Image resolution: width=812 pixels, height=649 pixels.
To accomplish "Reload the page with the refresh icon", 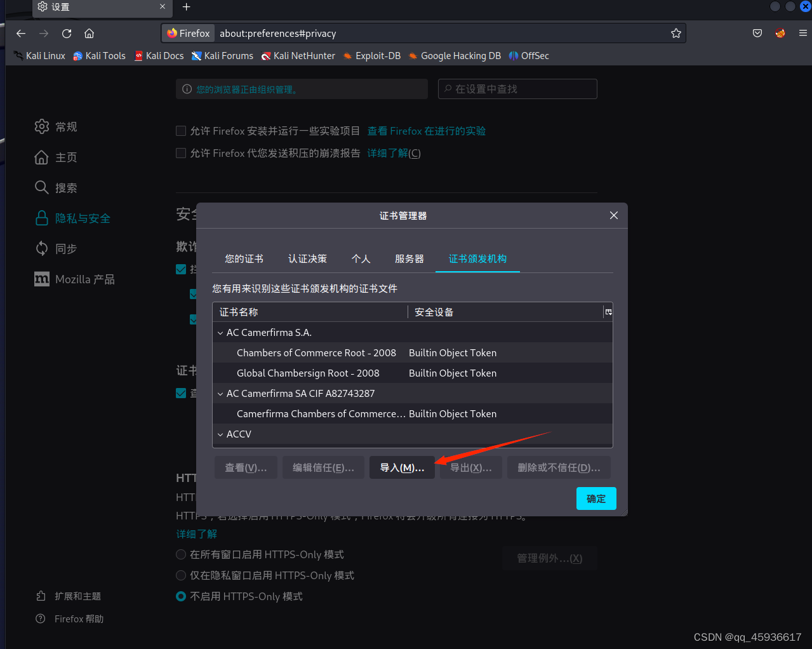I will (67, 34).
